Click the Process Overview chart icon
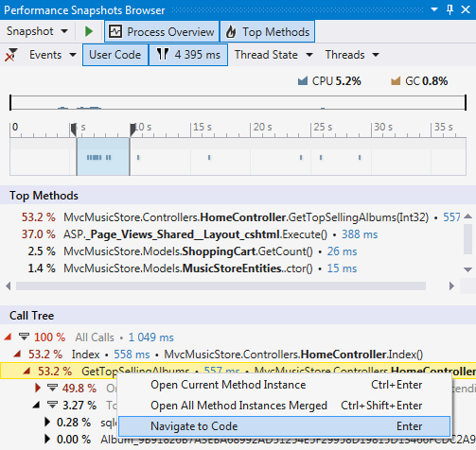Screen dimensions: 476x450 tap(115, 31)
